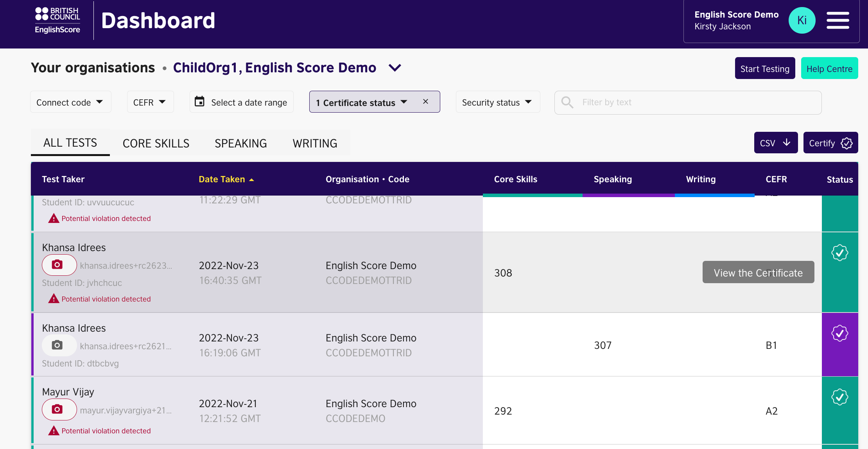Open red camera icon for Mayur Vijay

point(59,409)
